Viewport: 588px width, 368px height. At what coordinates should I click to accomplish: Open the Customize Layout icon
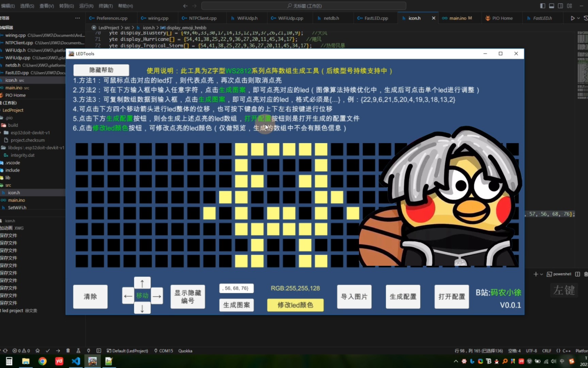pos(569,6)
